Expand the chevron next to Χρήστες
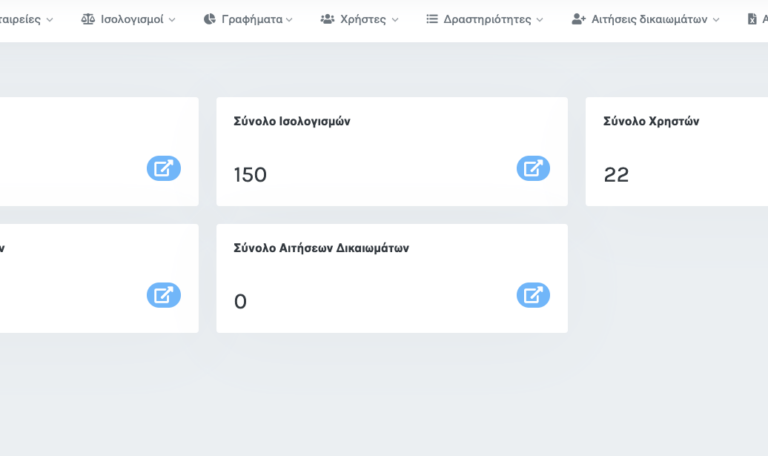 (395, 19)
